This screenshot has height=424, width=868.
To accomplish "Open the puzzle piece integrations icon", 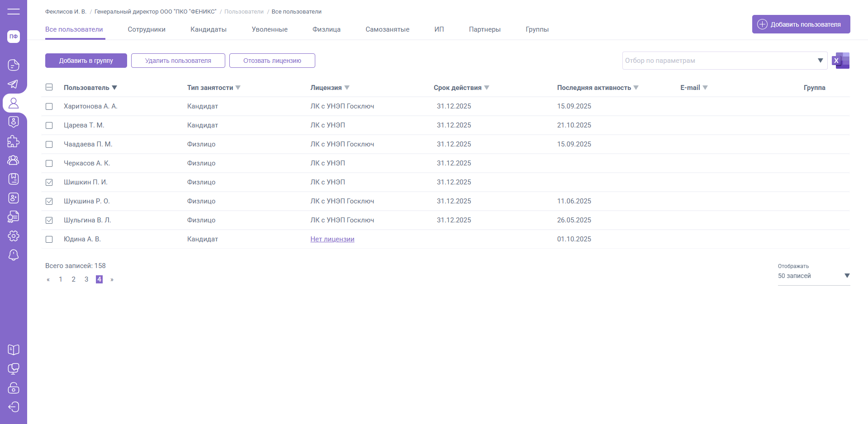I will (x=14, y=141).
